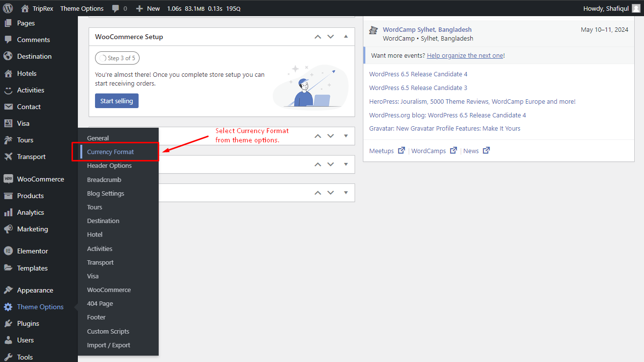This screenshot has height=362, width=644.
Task: Click the Products box icon in sidebar
Action: click(8, 196)
